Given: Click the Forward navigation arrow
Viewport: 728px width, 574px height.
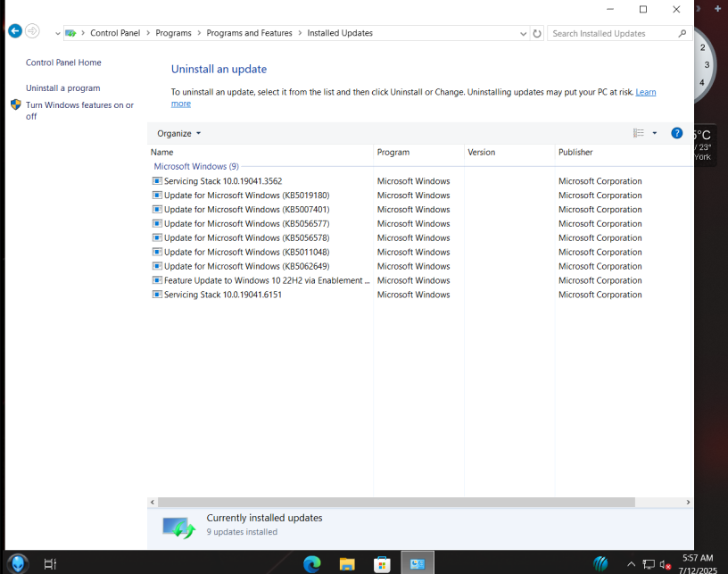Looking at the screenshot, I should [x=32, y=31].
